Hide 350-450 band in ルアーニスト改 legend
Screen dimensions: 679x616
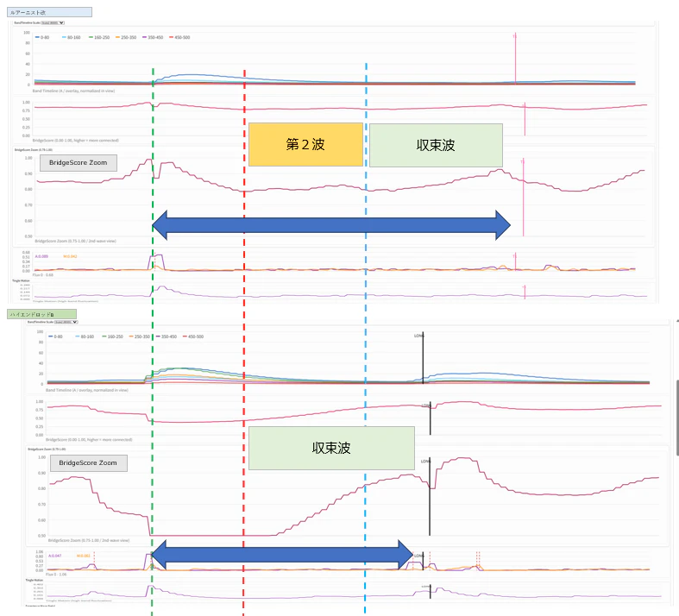coord(153,37)
